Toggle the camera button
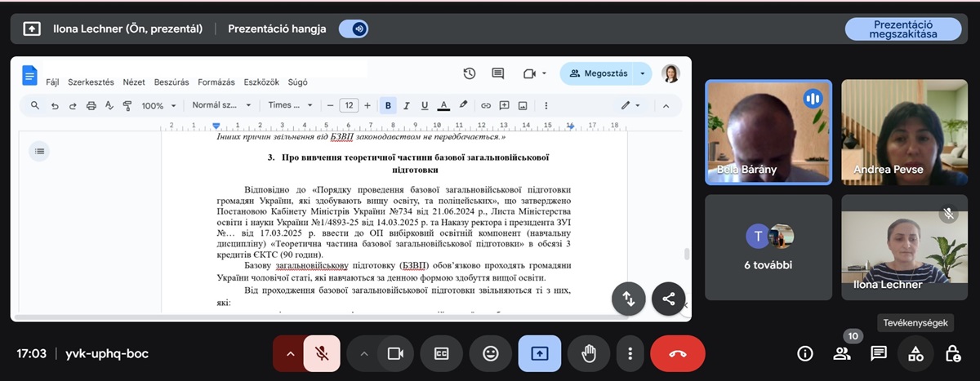Screen dimensions: 980x381 (395, 353)
